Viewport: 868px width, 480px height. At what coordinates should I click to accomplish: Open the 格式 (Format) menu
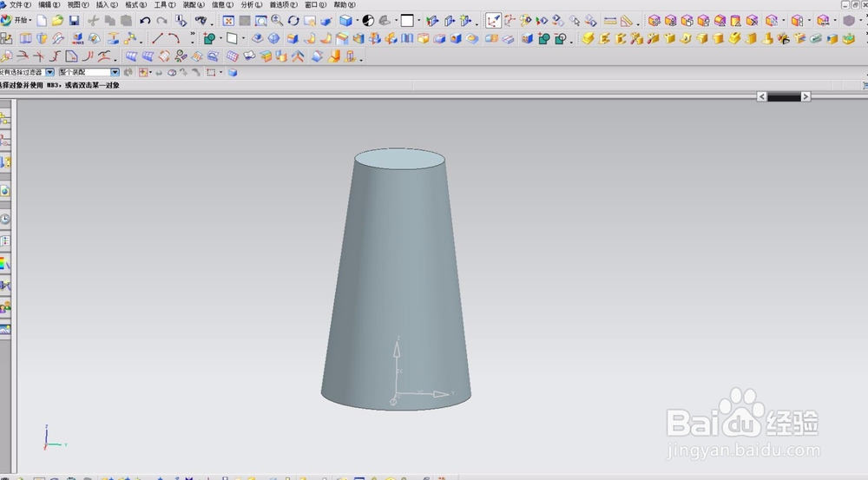click(136, 5)
